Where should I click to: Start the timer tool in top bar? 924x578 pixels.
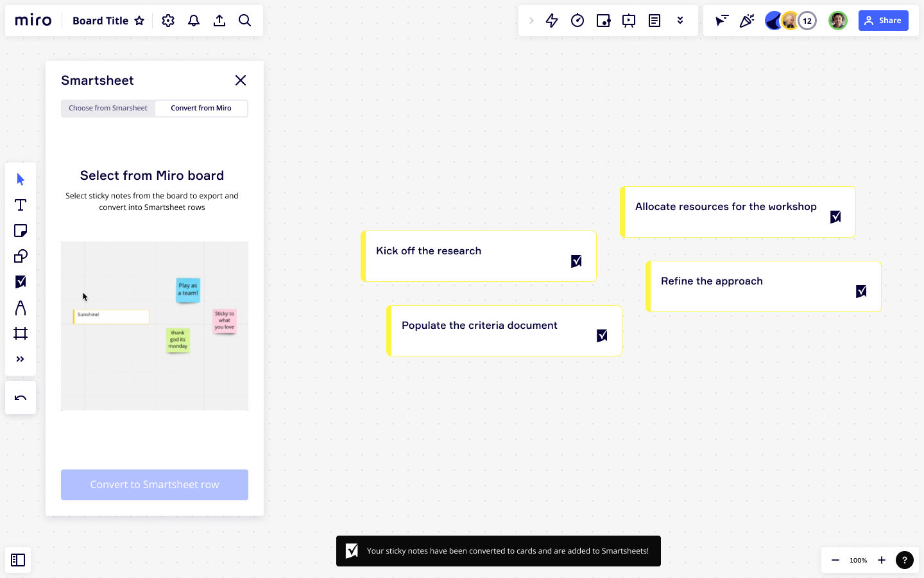tap(577, 21)
